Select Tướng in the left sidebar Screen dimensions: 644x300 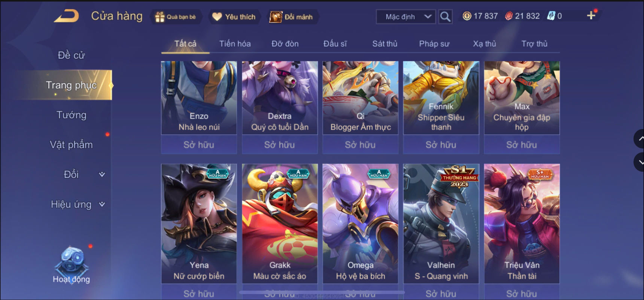(71, 115)
